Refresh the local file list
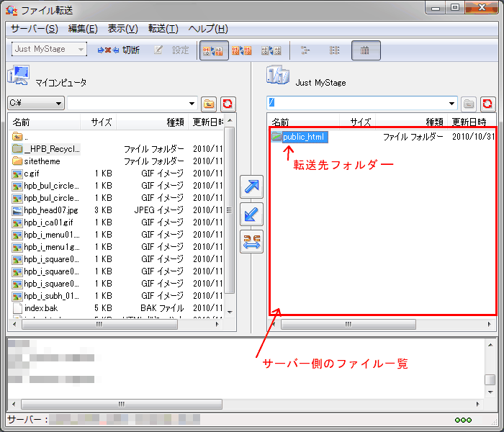Screen dimensions: 504x432 point(228,104)
